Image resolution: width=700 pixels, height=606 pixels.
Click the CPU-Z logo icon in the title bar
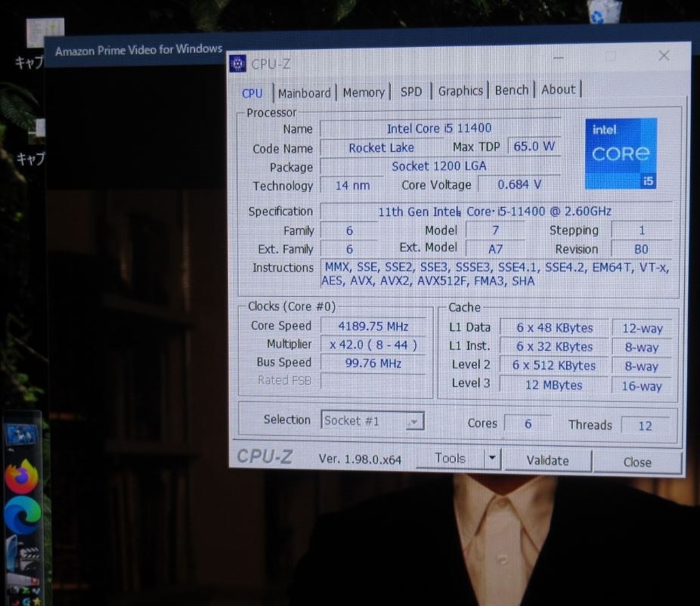[x=237, y=63]
